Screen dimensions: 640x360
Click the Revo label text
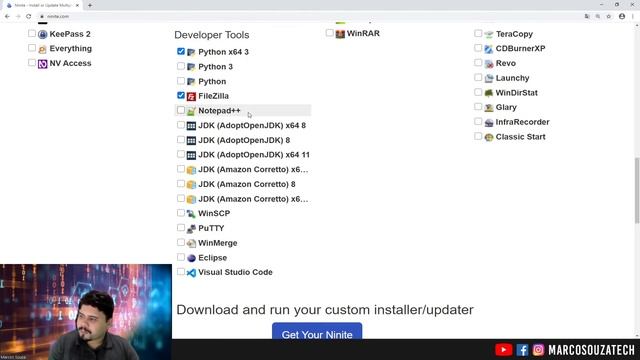tap(506, 63)
